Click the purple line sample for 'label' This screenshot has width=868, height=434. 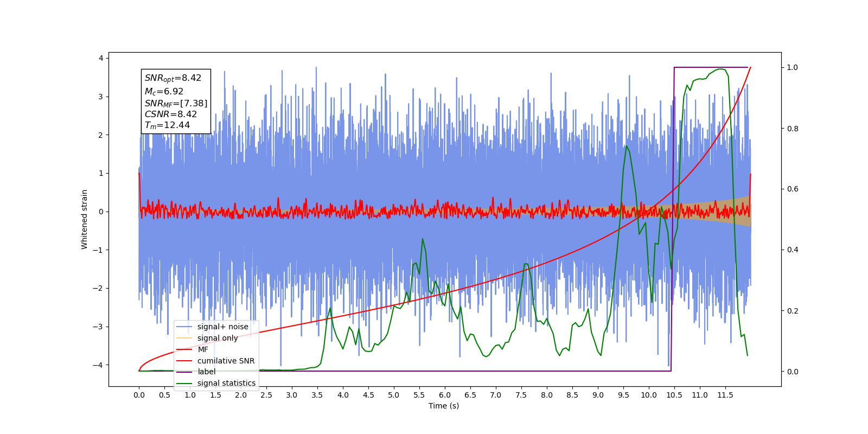click(x=185, y=372)
